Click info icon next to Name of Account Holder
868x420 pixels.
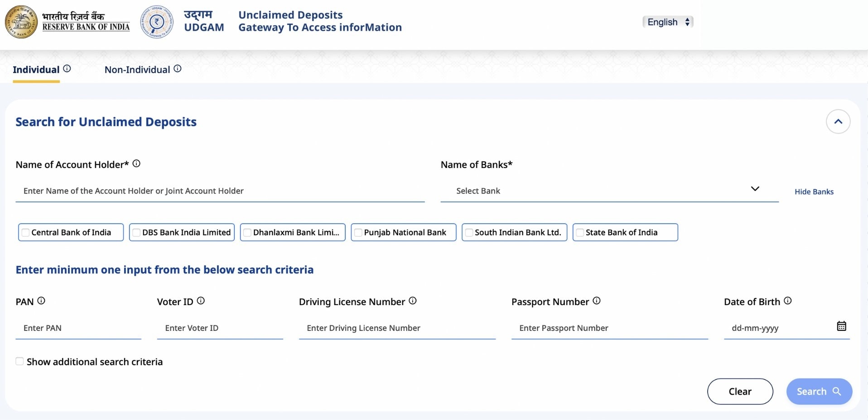click(136, 164)
